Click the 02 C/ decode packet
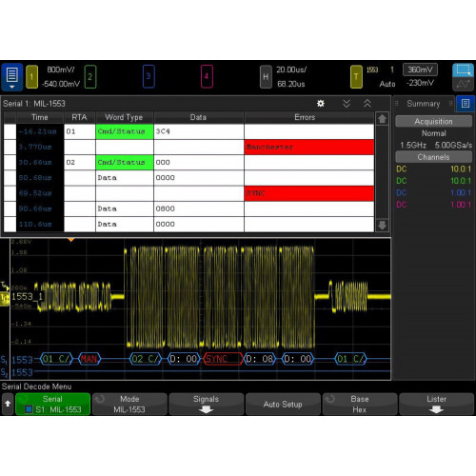Viewport: 476px width, 476px height. pyautogui.click(x=146, y=359)
